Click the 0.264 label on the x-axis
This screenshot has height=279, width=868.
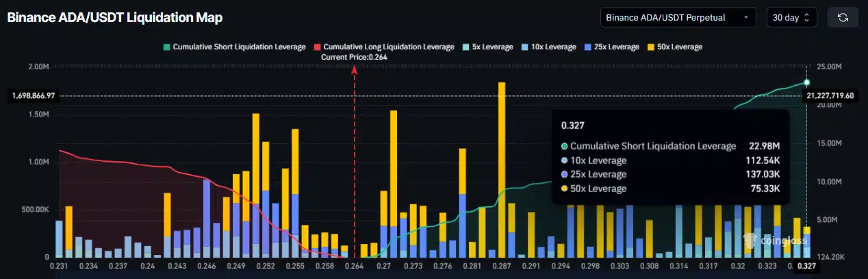[x=354, y=265]
